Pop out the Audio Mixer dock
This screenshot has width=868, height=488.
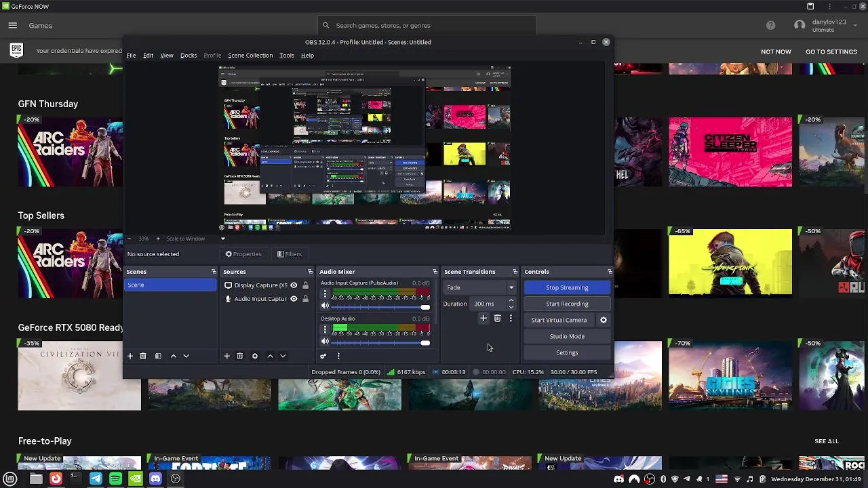[435, 272]
